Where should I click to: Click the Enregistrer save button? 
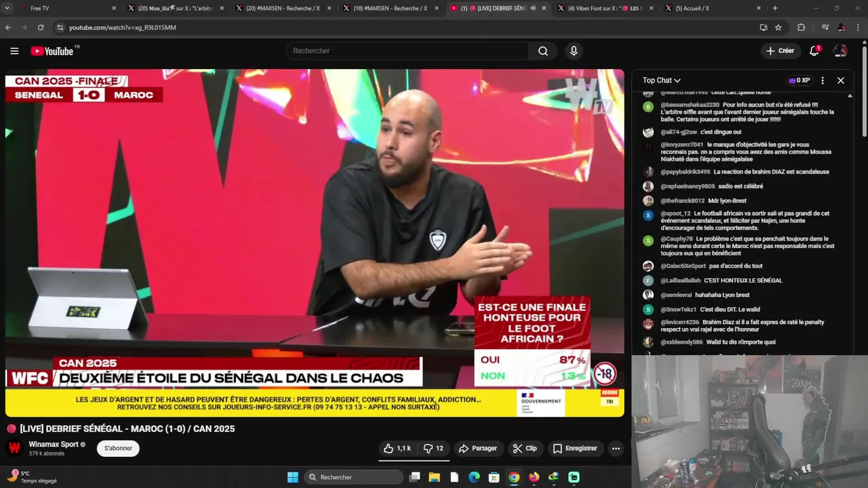coord(574,449)
